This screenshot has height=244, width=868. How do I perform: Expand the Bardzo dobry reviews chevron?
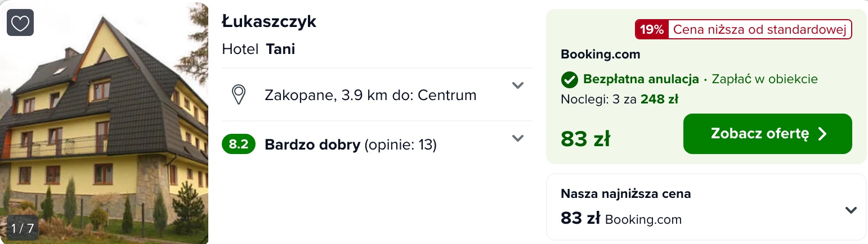tap(518, 138)
